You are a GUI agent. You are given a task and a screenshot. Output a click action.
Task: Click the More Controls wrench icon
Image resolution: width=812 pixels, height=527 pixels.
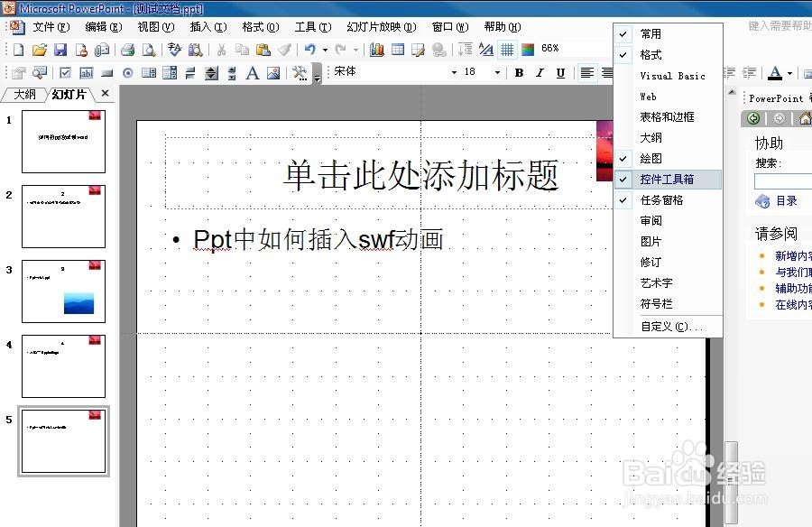(298, 72)
